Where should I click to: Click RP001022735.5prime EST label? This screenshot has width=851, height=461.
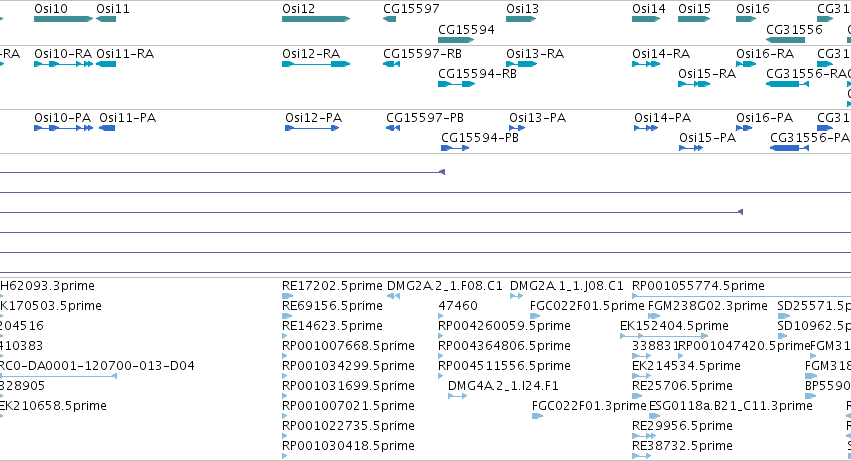click(x=348, y=426)
